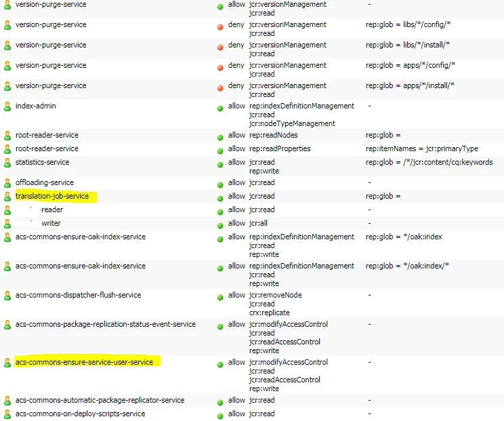Select the highlighted acs-commons-ensure-service-user-service name
The image size is (504, 421).
tap(84, 362)
